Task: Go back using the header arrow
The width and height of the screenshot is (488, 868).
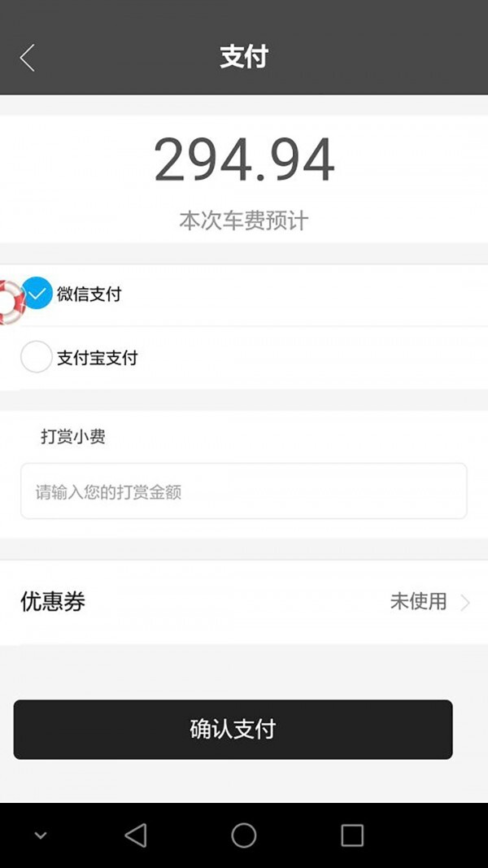Action: (x=28, y=58)
